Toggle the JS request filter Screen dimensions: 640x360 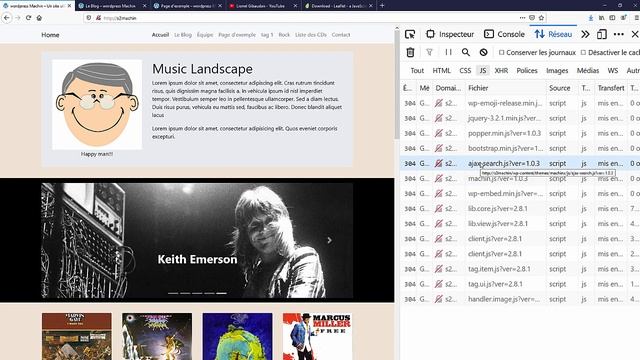point(483,71)
